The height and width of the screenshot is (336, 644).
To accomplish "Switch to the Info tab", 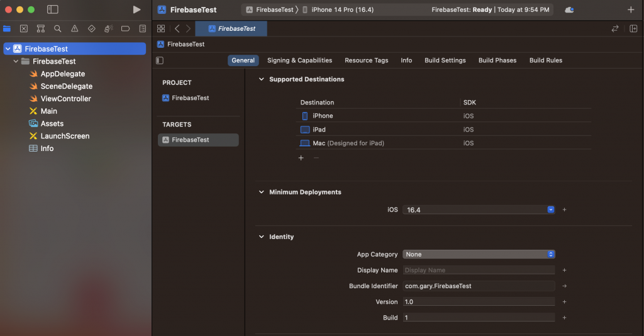I will tap(406, 60).
